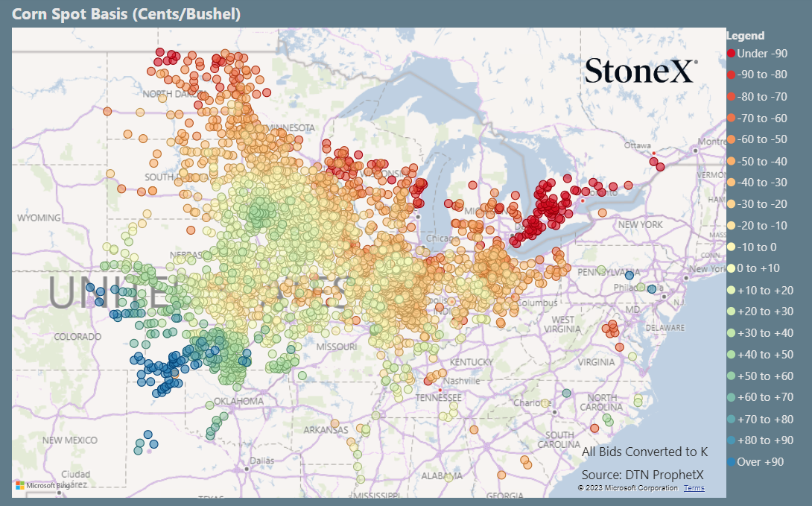Click the '© 2023 Microsoft Corporation' text
The width and height of the screenshot is (812, 506).
click(x=628, y=488)
